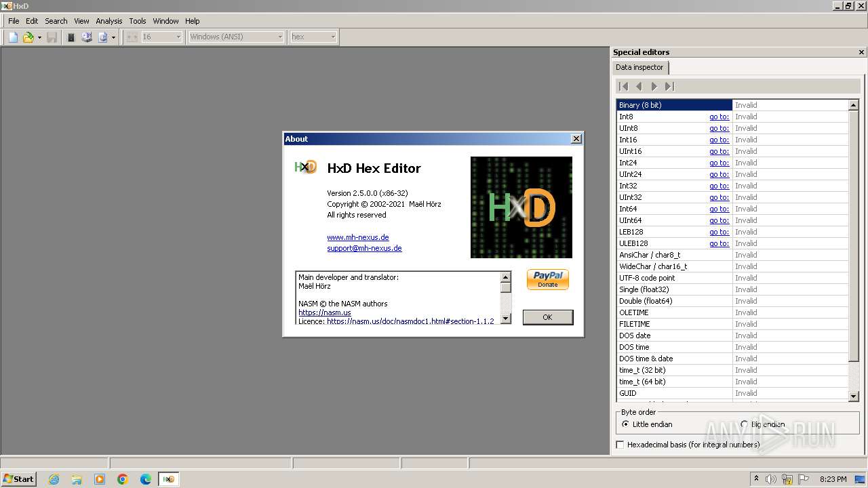Click go to link for ULEB128 row
Image resolution: width=868 pixels, height=488 pixels.
pos(719,243)
